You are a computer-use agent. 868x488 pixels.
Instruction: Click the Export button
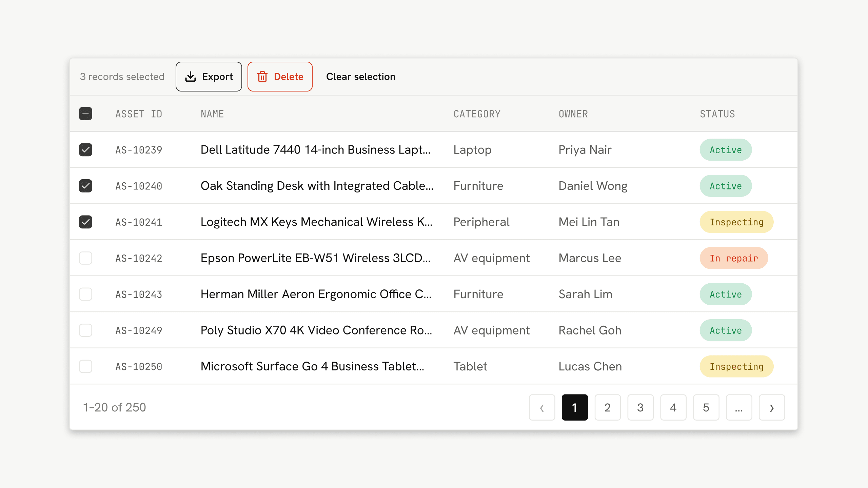click(209, 77)
